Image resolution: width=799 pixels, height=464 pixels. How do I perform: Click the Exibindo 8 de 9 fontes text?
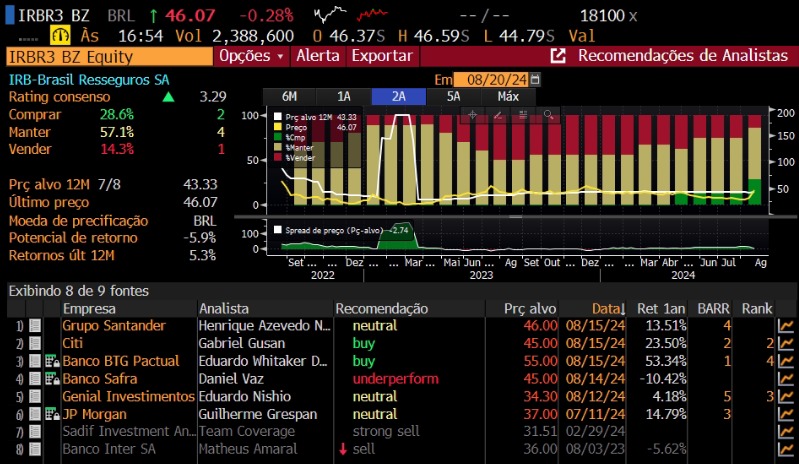(78, 291)
